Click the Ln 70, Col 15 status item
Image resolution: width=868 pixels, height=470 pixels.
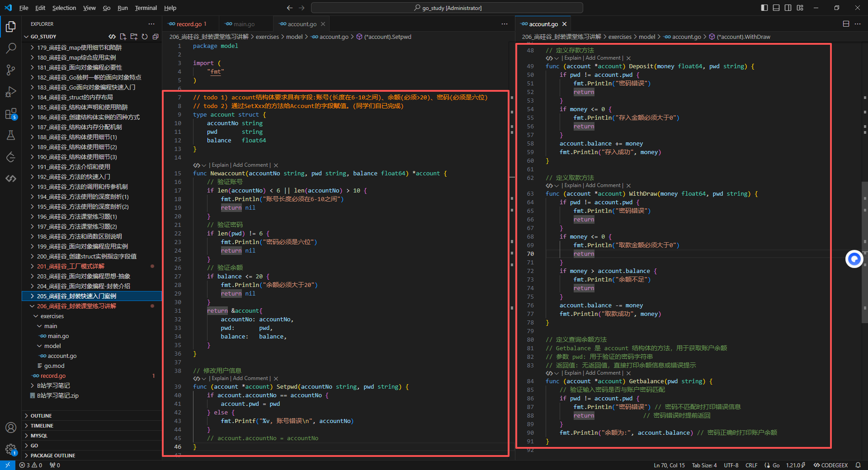pyautogui.click(x=669, y=465)
